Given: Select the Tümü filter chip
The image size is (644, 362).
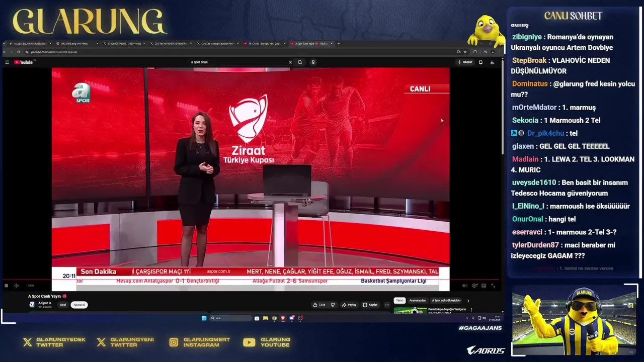Looking at the screenshot, I should pyautogui.click(x=399, y=301).
